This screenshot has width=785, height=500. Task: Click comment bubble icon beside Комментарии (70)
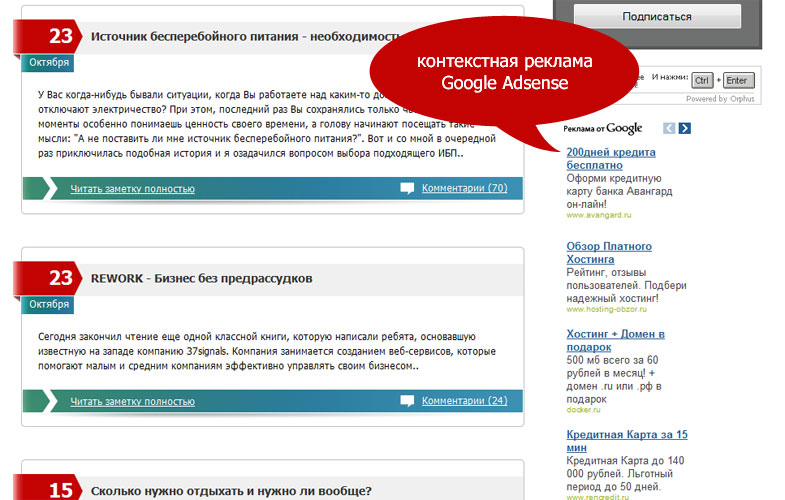[x=407, y=189]
